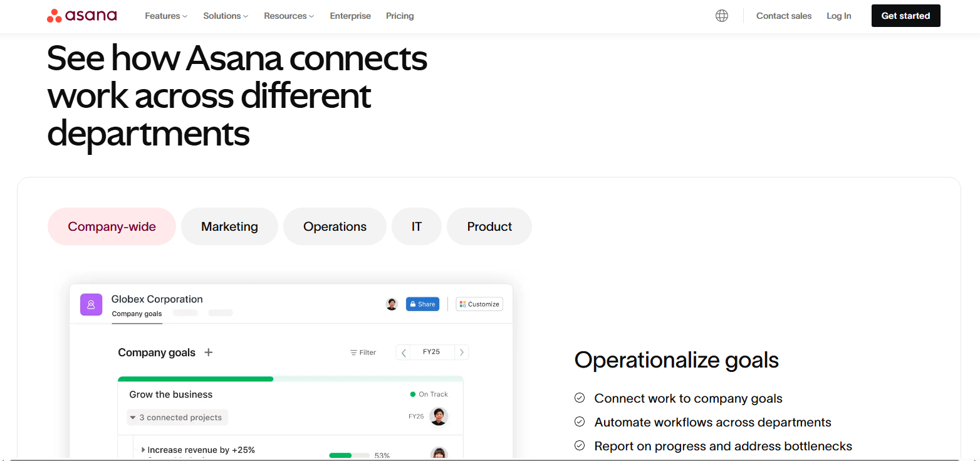Image resolution: width=980 pixels, height=461 pixels.
Task: Click the next fiscal year arrow
Action: 462,352
